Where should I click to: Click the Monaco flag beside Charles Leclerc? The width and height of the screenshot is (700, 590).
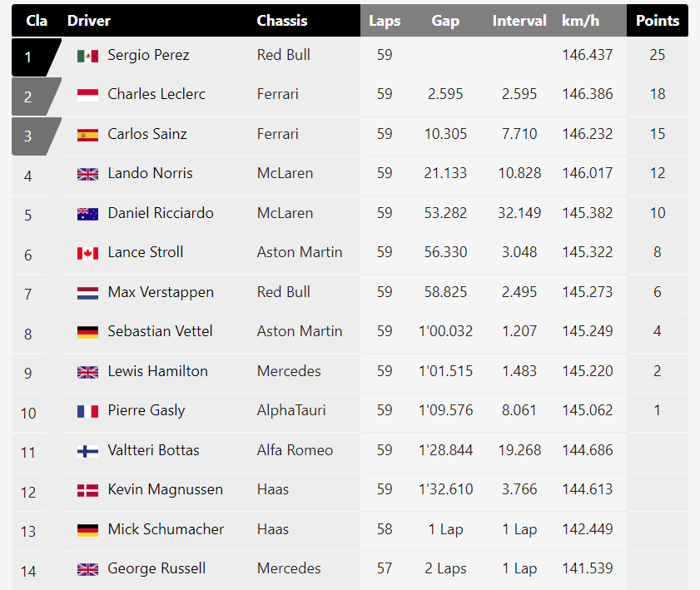87,95
